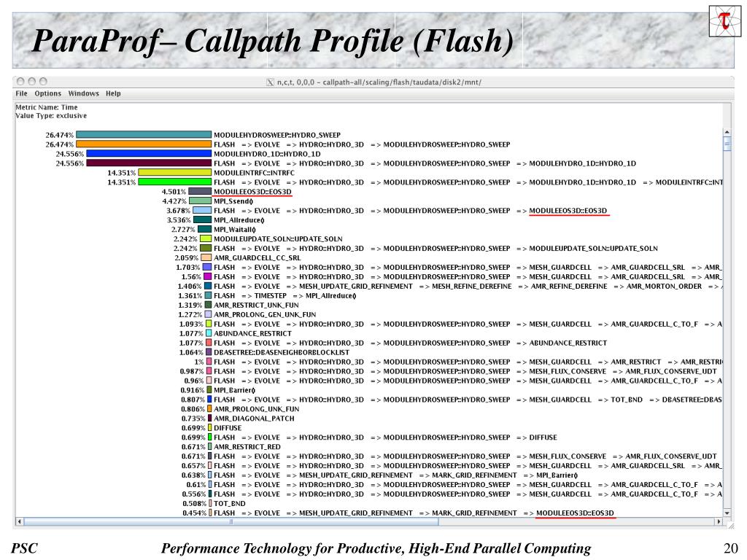Open the Options menu

(x=47, y=93)
